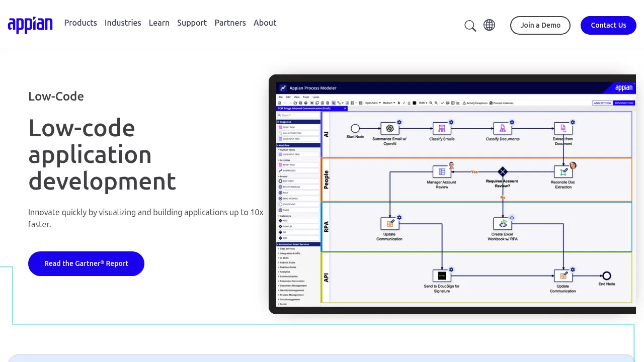Open the 154% zoom dropdown
The width and height of the screenshot is (644, 362).
click(x=423, y=103)
